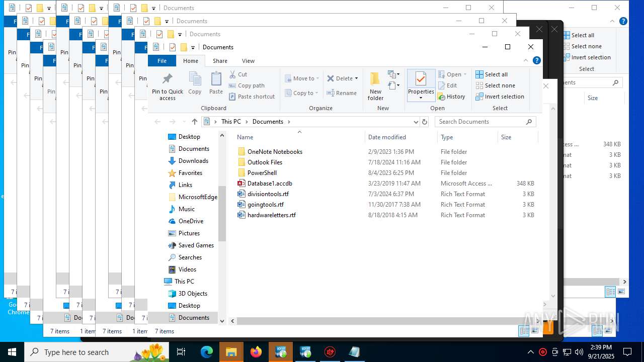Click Pin to Quick access in ribbon
This screenshot has height=362, width=644.
click(168, 86)
